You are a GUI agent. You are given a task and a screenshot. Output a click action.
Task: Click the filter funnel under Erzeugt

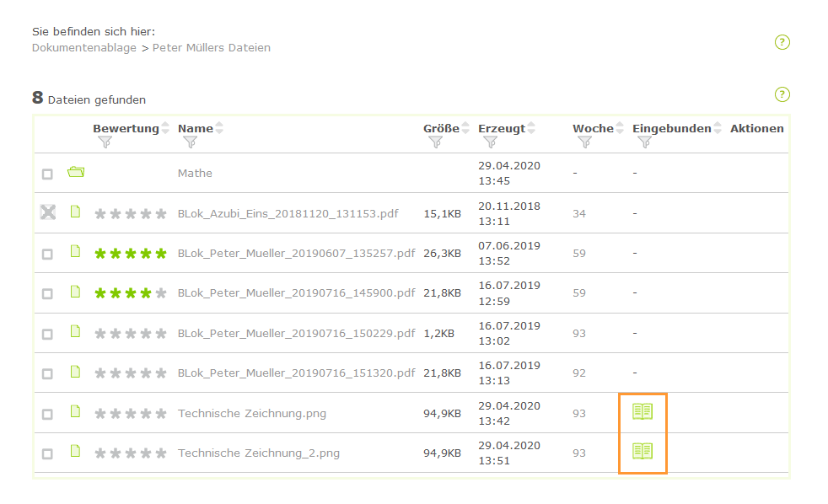click(x=490, y=142)
